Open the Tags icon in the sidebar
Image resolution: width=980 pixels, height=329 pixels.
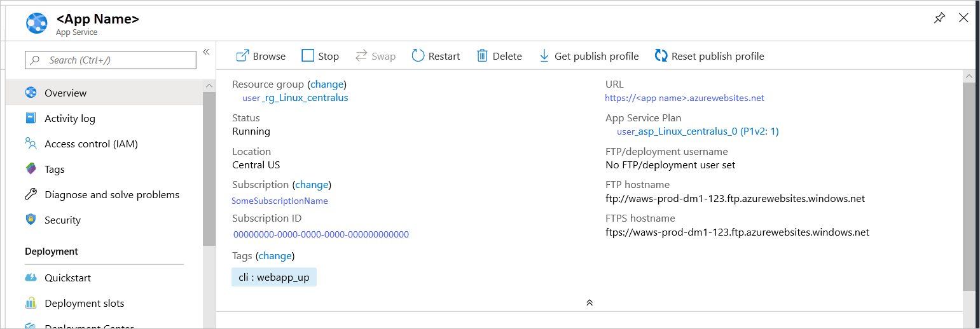tap(31, 169)
